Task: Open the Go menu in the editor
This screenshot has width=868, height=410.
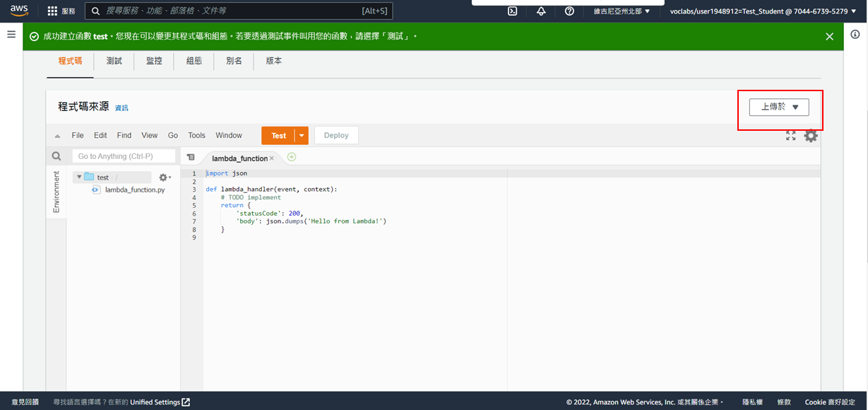Action: point(173,136)
